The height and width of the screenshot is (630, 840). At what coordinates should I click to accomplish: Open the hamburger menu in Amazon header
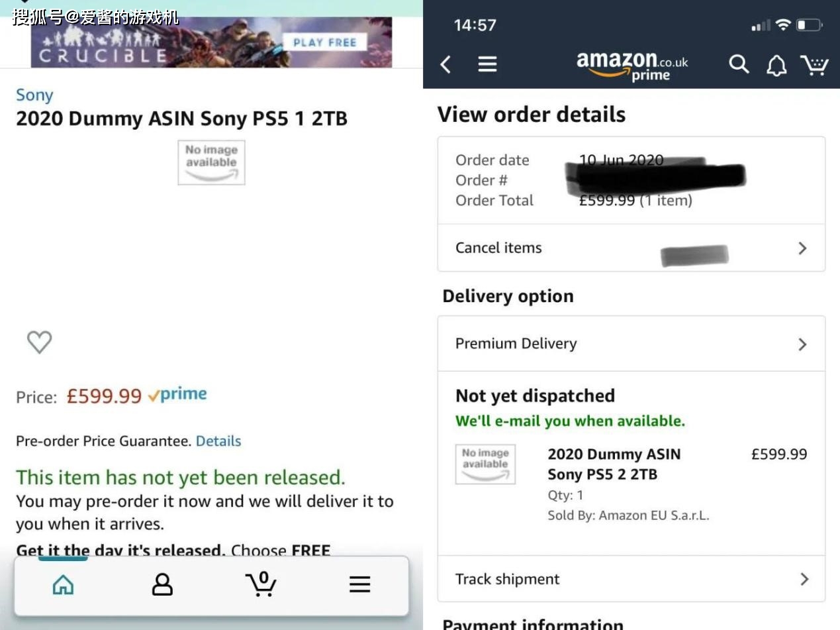point(488,64)
